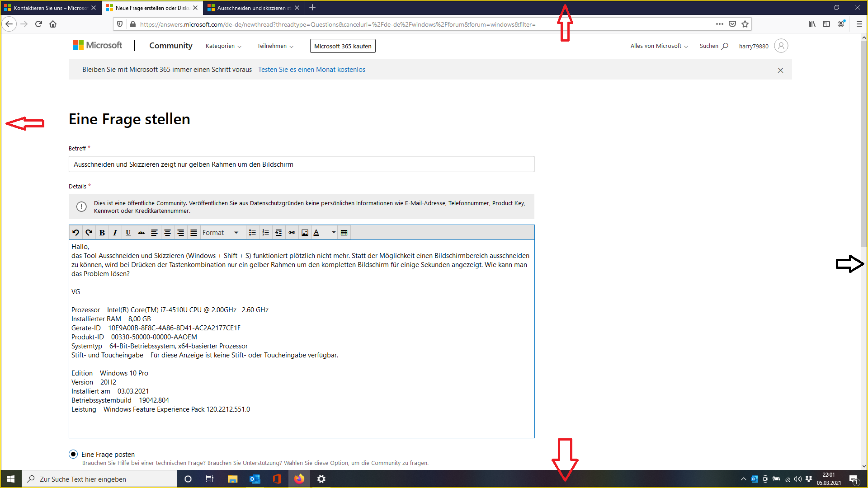Click the page vertical scrollbar
This screenshot has height=488, width=868.
[863, 145]
